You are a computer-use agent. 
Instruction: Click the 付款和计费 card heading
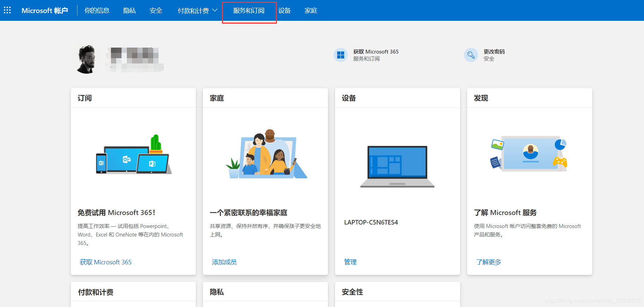point(95,292)
